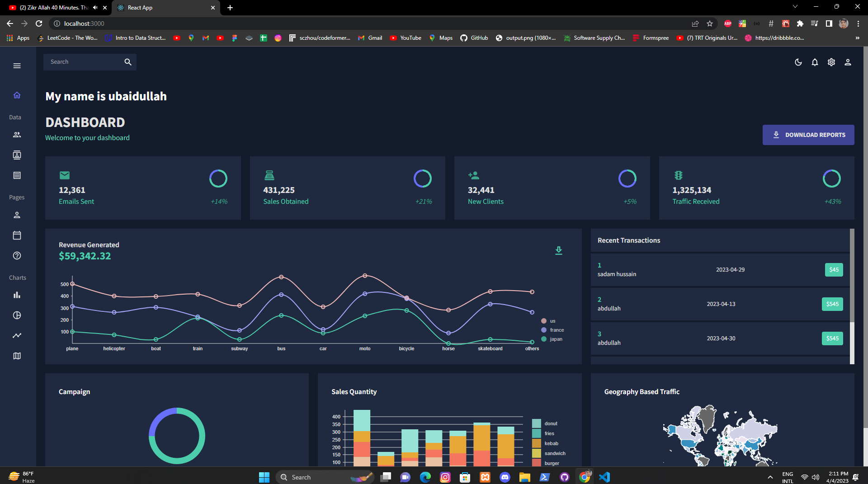
Task: Toggle dark mode with the moon icon
Action: (x=798, y=62)
